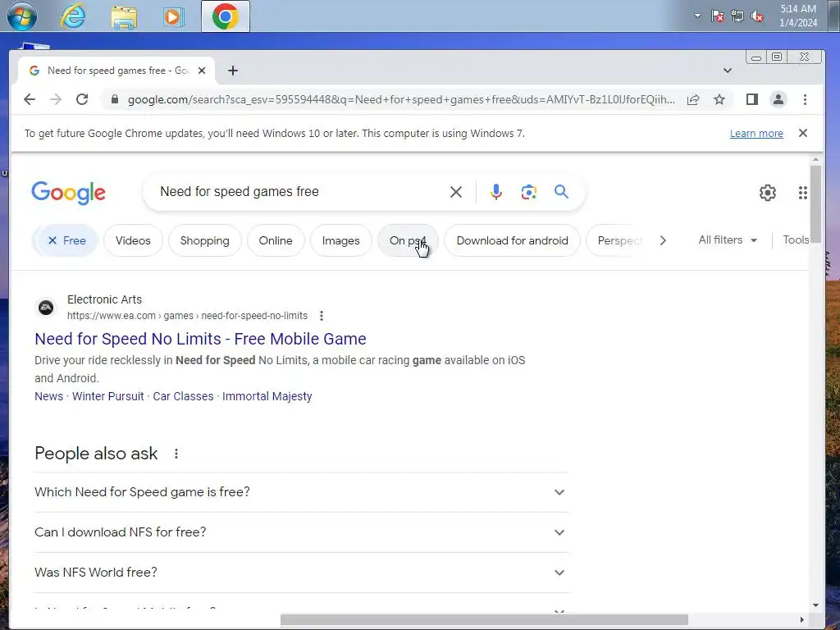
Task: Open the Immortal Majesty sitelink
Action: point(267,396)
